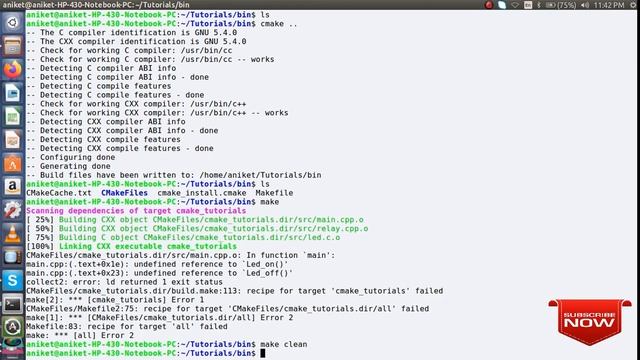
Task: Open Software Updater from the dock
Action: click(12, 327)
